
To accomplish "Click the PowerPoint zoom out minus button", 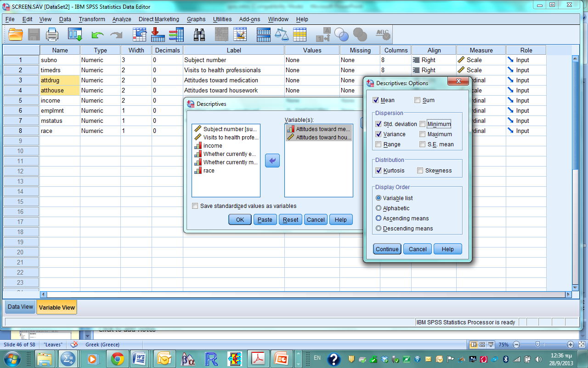I will click(x=516, y=345).
